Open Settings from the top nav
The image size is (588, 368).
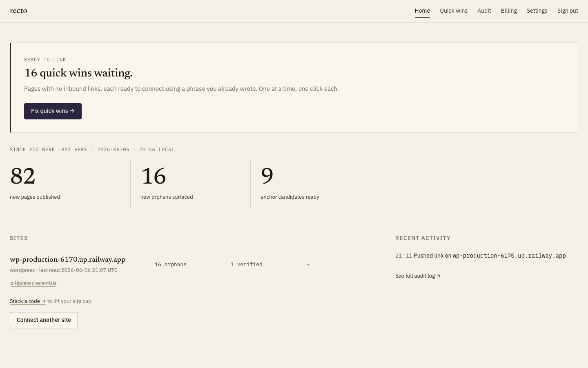coord(537,11)
